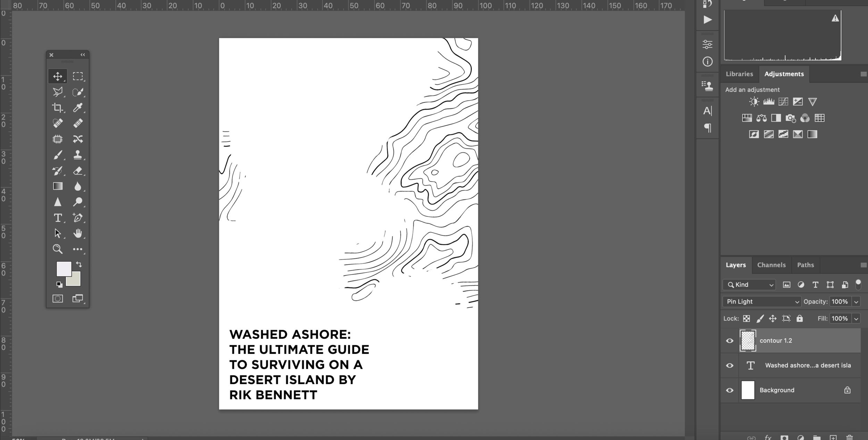Select the Move tool
The width and height of the screenshot is (868, 440).
point(58,76)
